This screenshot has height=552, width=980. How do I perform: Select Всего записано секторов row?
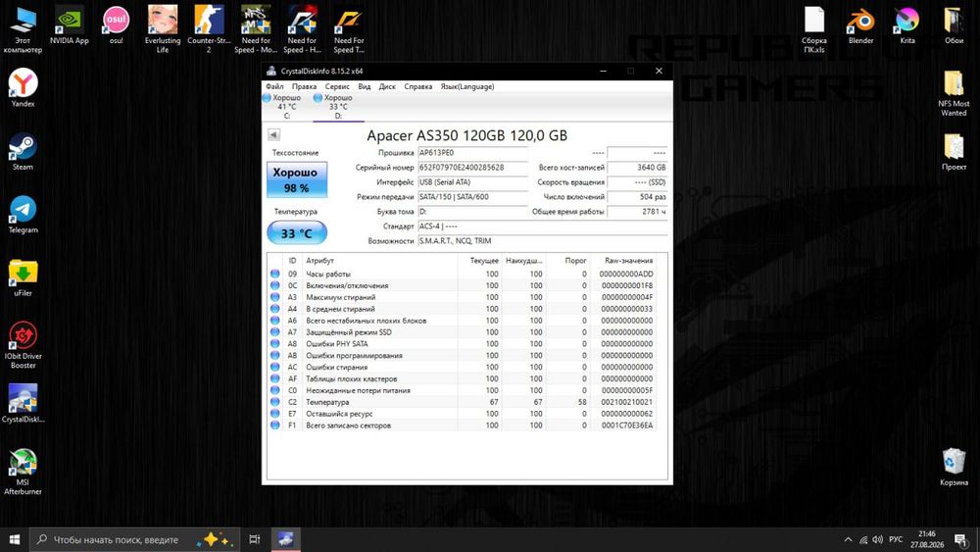coord(463,426)
